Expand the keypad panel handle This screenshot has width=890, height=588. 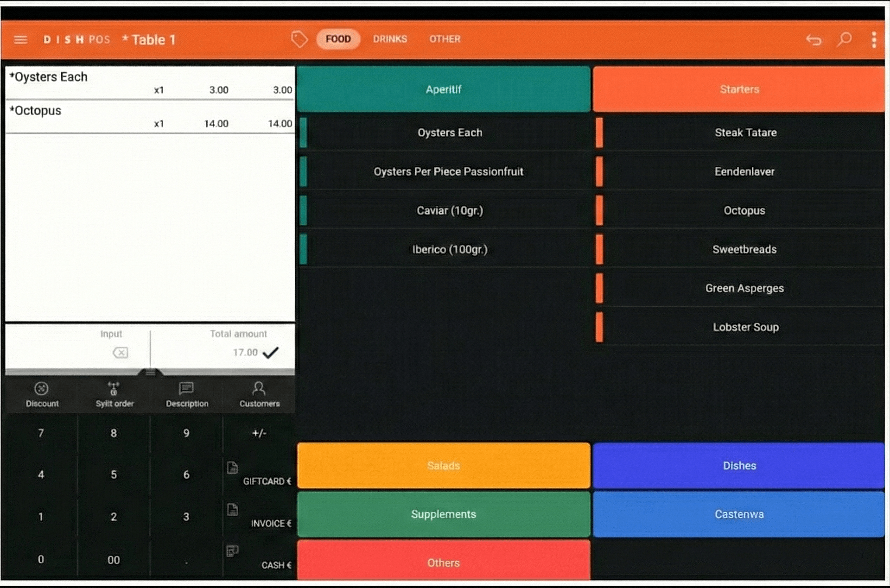150,372
